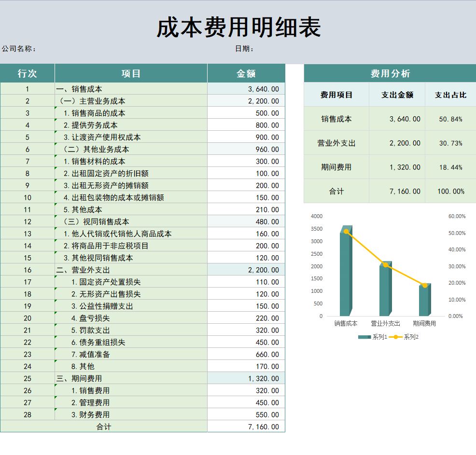Select the 金额 column header
Image resolution: width=476 pixels, height=455 pixels.
click(246, 73)
